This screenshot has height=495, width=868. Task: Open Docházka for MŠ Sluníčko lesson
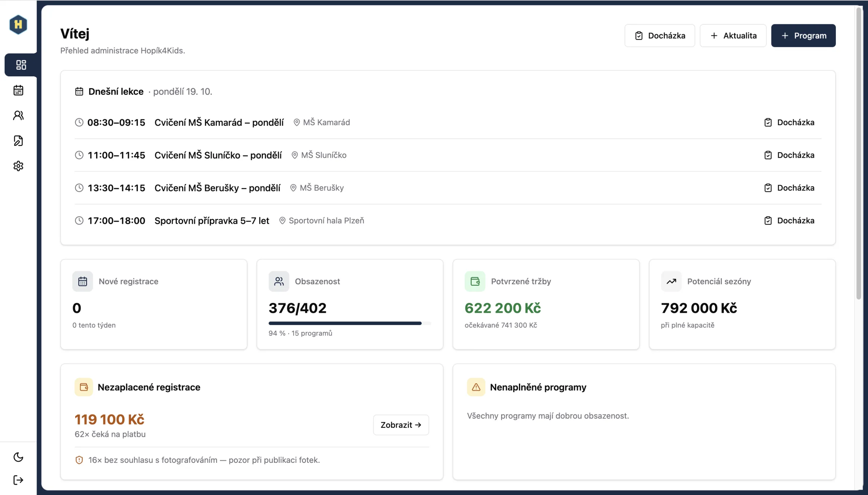pyautogui.click(x=789, y=155)
